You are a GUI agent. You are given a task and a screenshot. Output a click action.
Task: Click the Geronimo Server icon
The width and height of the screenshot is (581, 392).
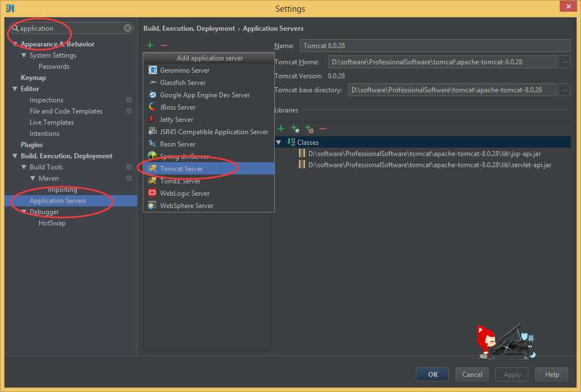152,70
